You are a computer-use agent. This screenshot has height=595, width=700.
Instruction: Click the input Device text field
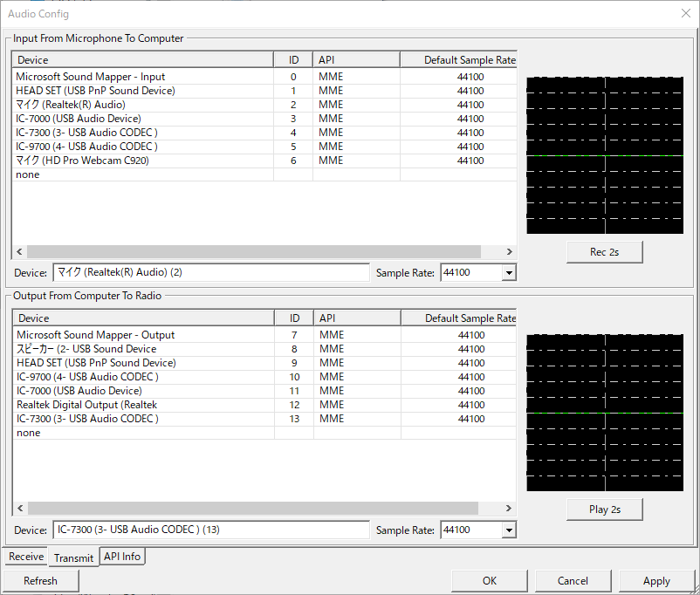[x=211, y=272]
